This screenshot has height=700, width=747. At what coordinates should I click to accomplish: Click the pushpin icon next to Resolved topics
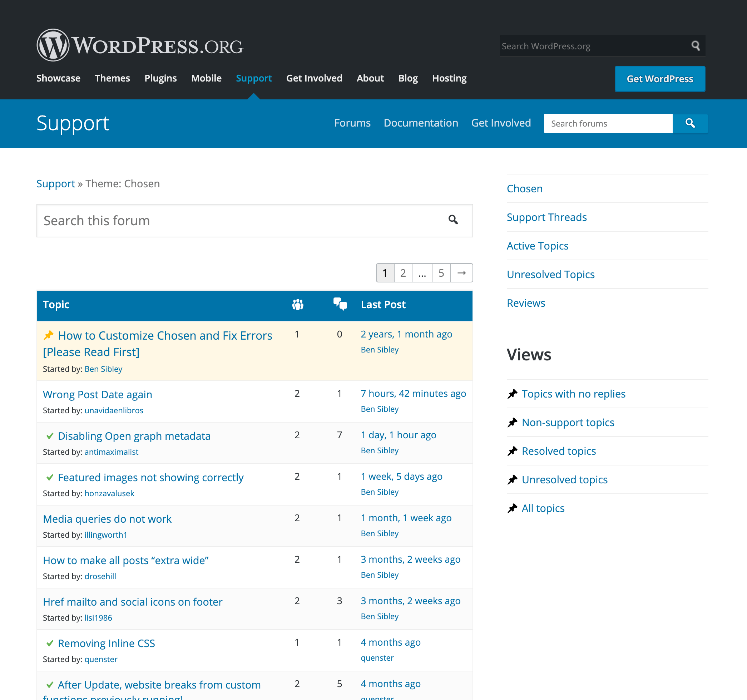[512, 451]
